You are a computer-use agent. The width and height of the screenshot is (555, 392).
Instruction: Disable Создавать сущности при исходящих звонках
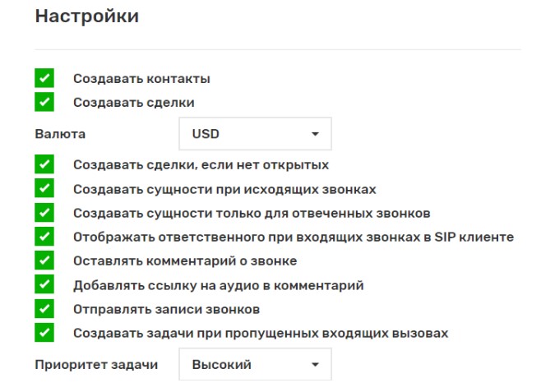pyautogui.click(x=44, y=189)
